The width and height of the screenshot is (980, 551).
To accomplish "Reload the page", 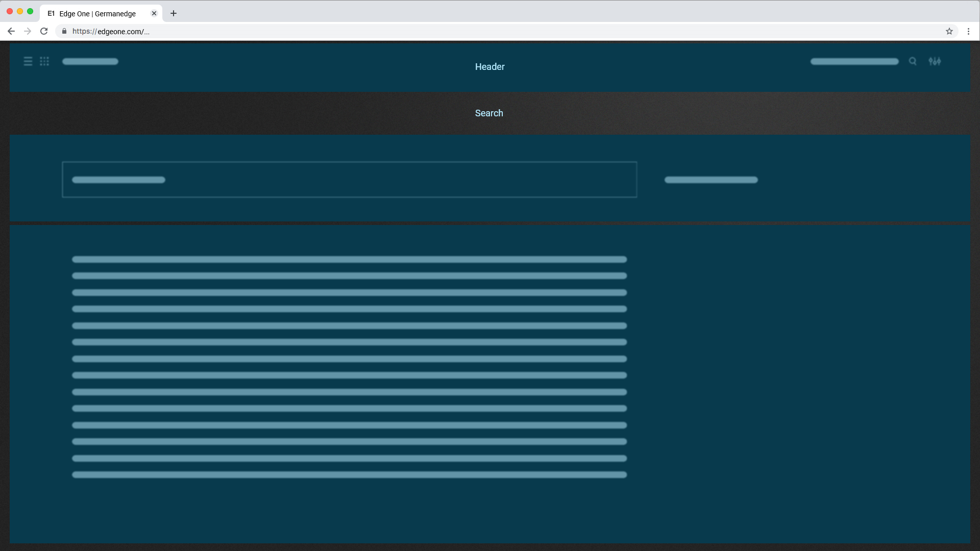I will pyautogui.click(x=44, y=31).
